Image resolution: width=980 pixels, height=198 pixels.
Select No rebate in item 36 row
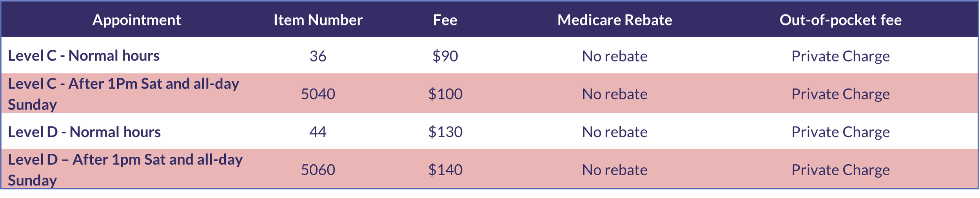click(x=615, y=56)
